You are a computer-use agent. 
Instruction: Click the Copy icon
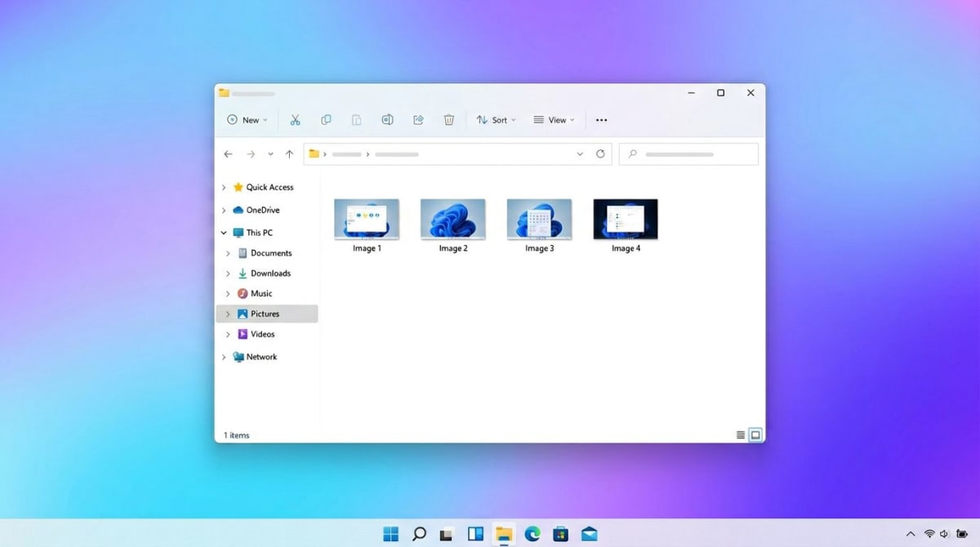click(326, 119)
